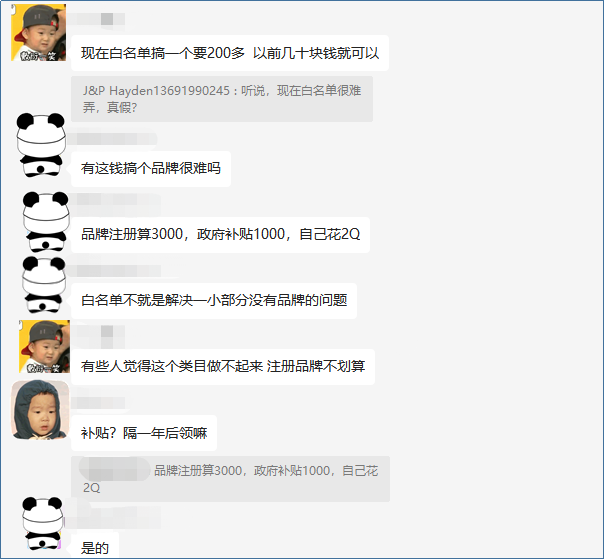Viewport: 604px width, 560px height.
Task: Click panda avatar beside '品牌注册算3000' message
Action: (x=46, y=222)
